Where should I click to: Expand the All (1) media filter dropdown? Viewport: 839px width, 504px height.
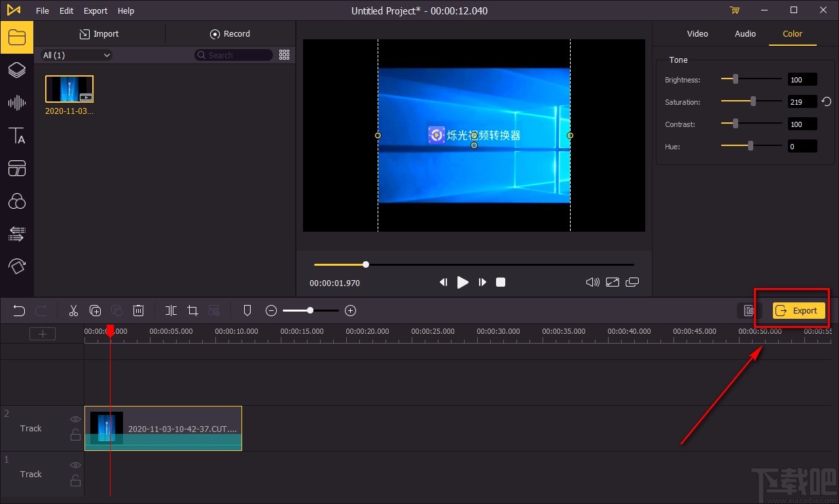coord(77,56)
